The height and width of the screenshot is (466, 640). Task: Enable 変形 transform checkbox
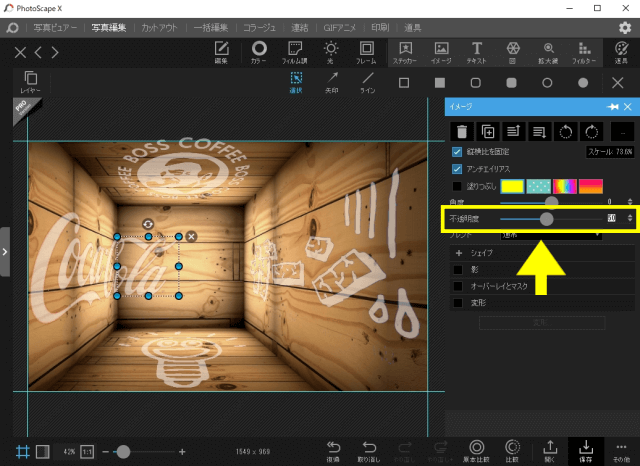point(458,303)
